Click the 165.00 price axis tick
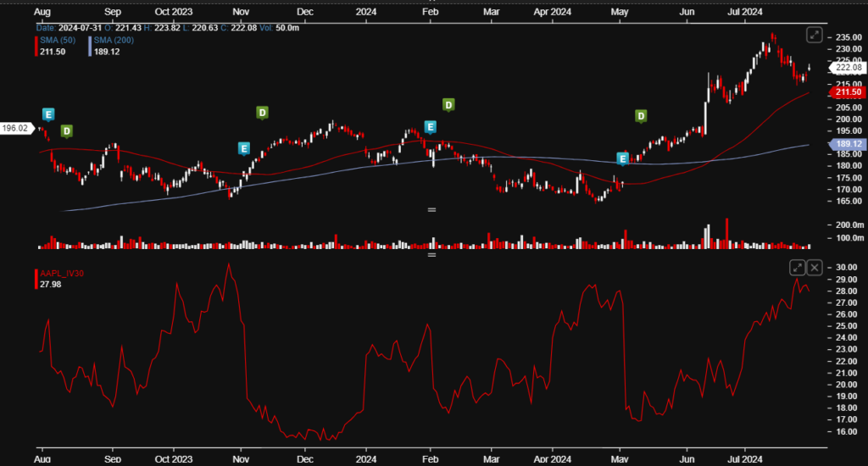The height and width of the screenshot is (466, 868). click(x=848, y=201)
